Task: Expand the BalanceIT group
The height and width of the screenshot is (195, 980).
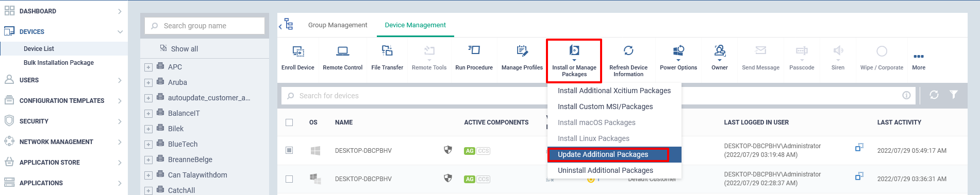Action: pyautogui.click(x=148, y=114)
